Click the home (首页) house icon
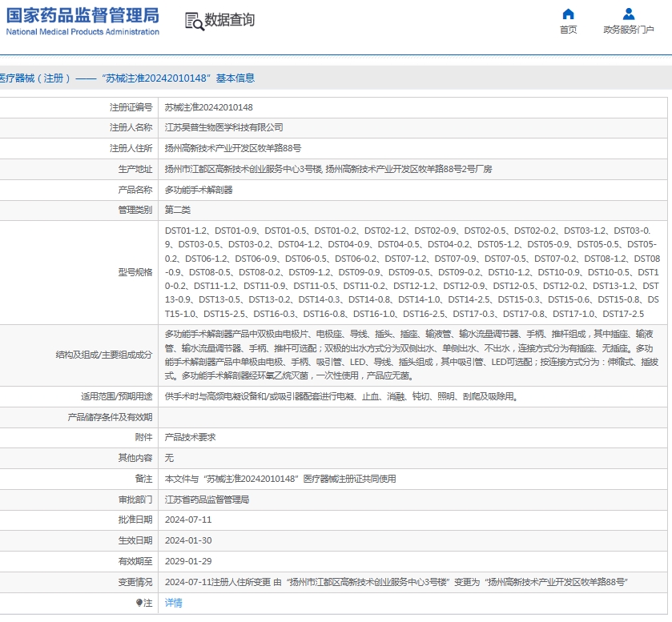This screenshot has width=672, height=622. 568,14
